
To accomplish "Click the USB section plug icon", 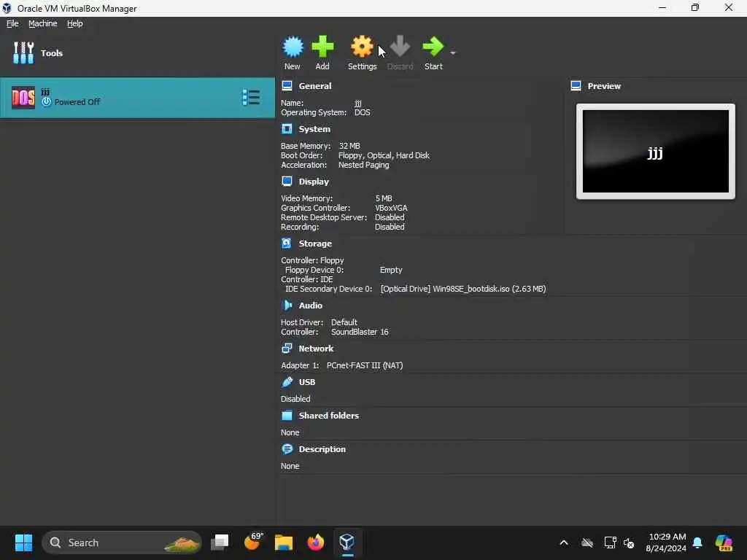I will click(x=287, y=382).
